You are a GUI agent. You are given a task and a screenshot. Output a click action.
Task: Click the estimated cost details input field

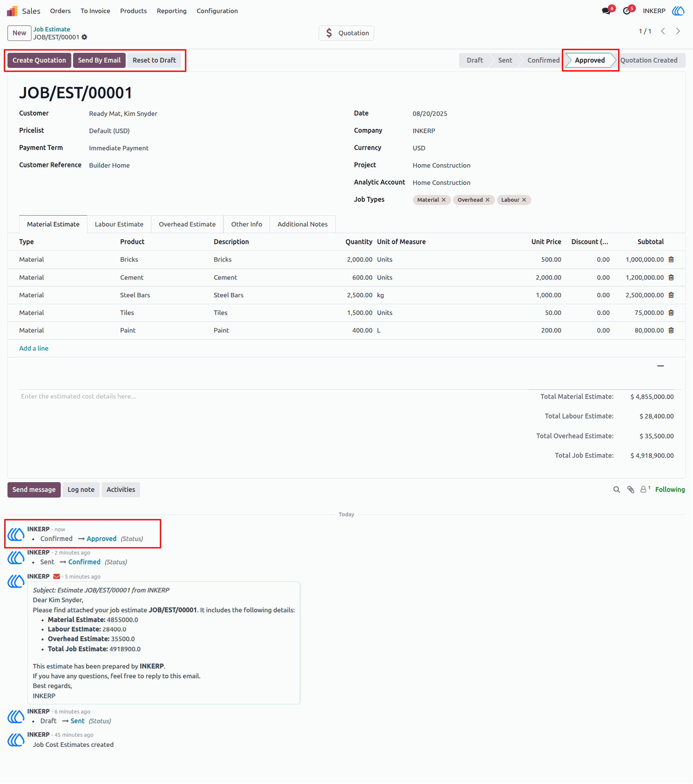tap(270, 396)
